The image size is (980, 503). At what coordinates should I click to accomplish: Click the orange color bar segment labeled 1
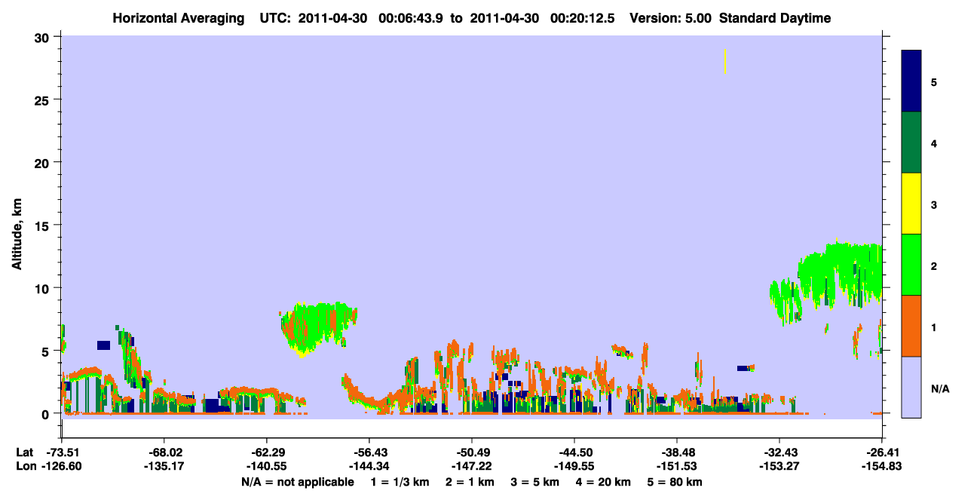coord(911,326)
